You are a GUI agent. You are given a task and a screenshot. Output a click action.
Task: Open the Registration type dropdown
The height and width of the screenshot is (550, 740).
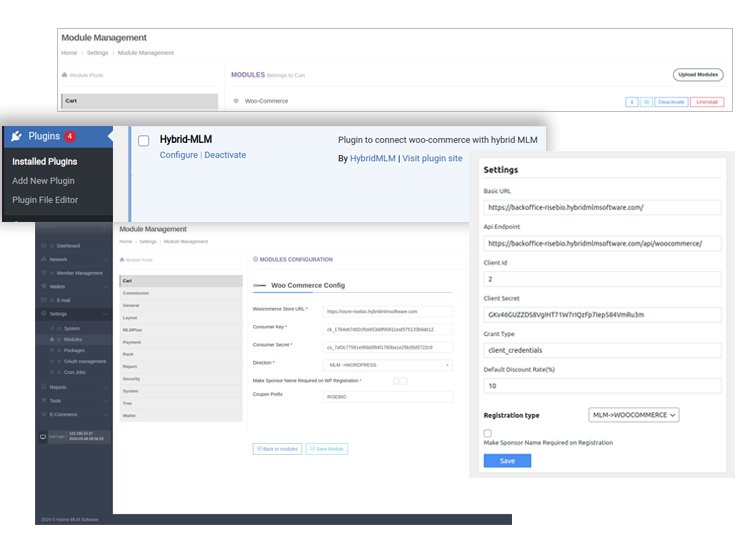634,415
